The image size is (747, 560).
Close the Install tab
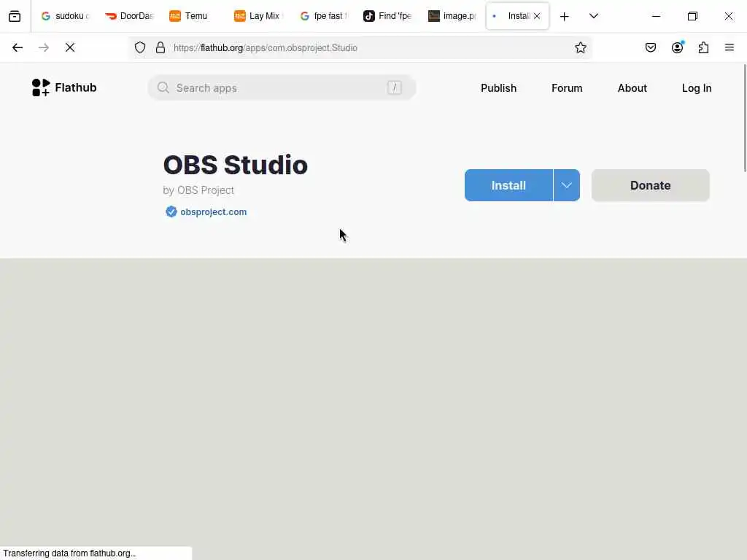[537, 16]
